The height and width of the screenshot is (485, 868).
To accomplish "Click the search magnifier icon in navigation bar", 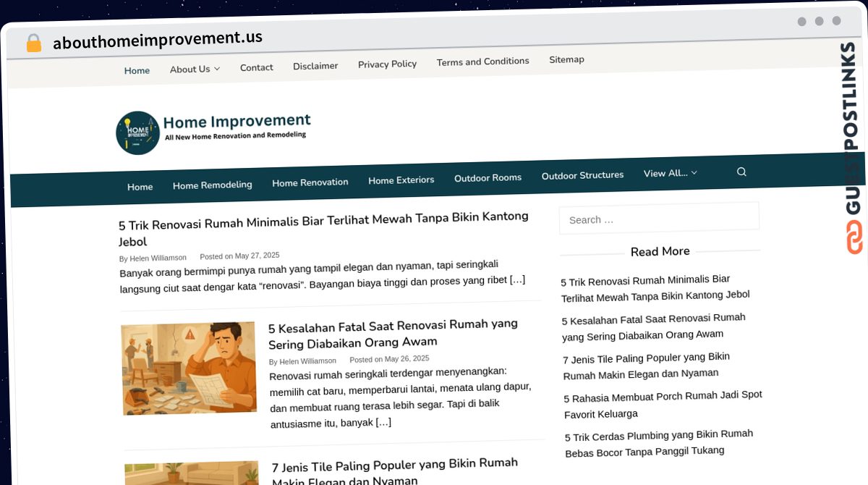I will tap(741, 172).
